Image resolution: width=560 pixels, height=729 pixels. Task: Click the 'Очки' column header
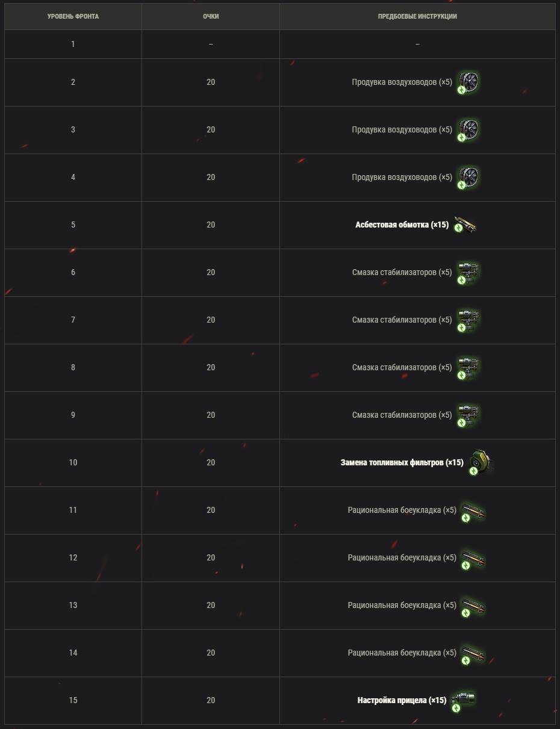pyautogui.click(x=211, y=16)
